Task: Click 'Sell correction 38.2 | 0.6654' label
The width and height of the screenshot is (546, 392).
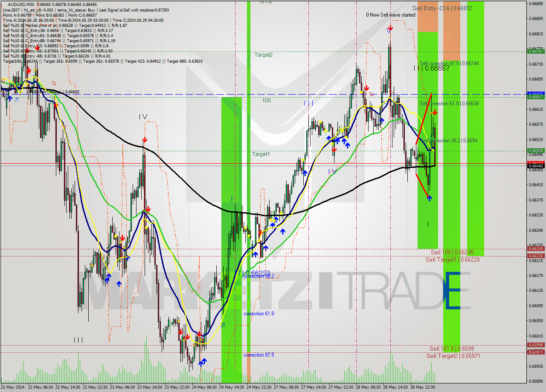Action: pyautogui.click(x=449, y=140)
